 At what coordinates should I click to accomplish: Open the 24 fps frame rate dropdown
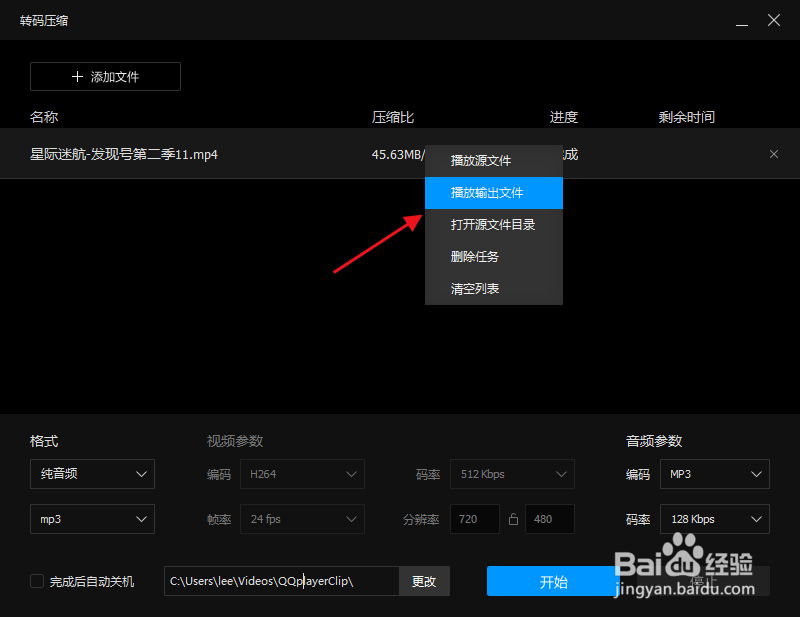(x=302, y=519)
